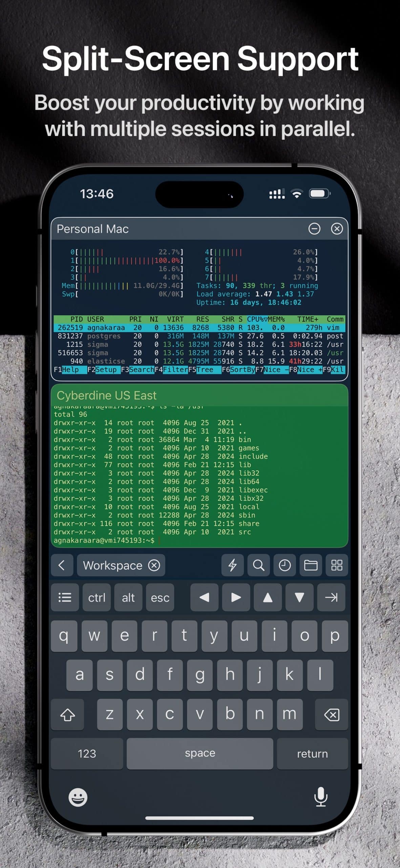Switch to the 123 numeric keyboard

87,754
